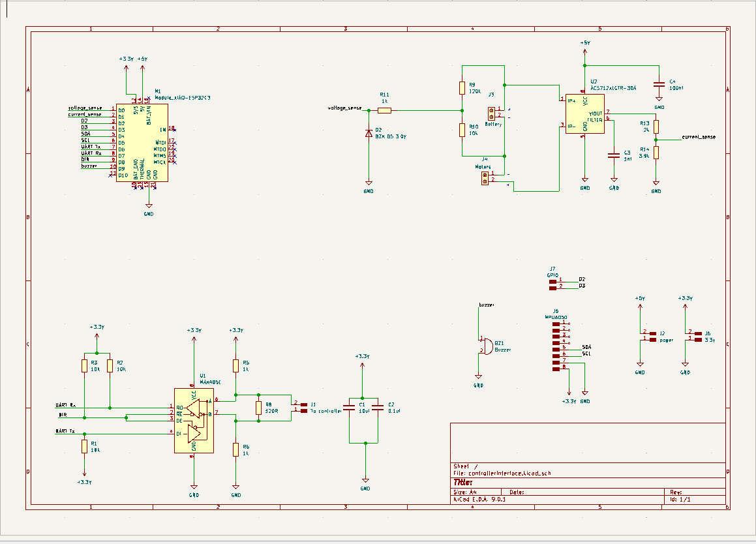This screenshot has width=756, height=544.
Task: Click the SCL label on J5 connector
Action: point(586,354)
